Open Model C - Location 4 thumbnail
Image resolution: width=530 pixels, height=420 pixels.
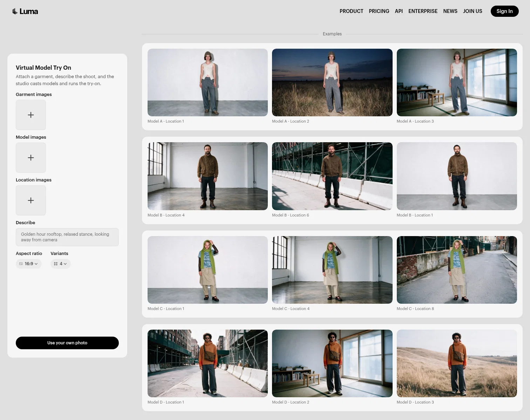tap(332, 270)
